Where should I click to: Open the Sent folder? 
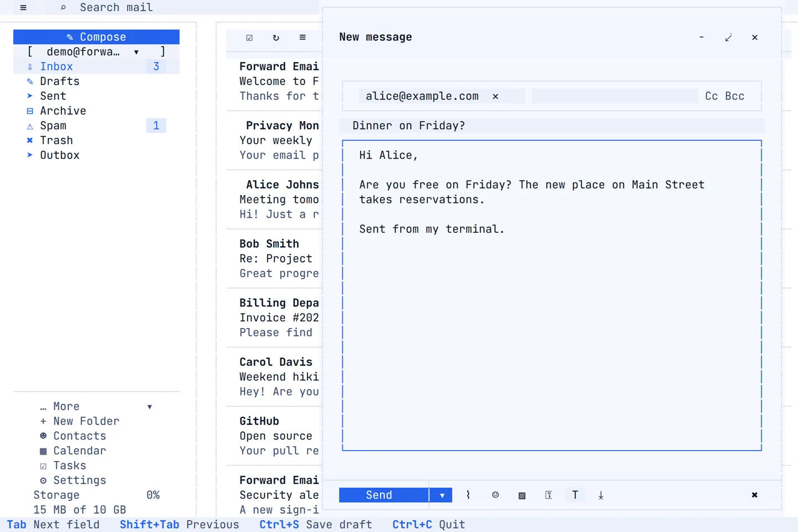(x=96, y=96)
